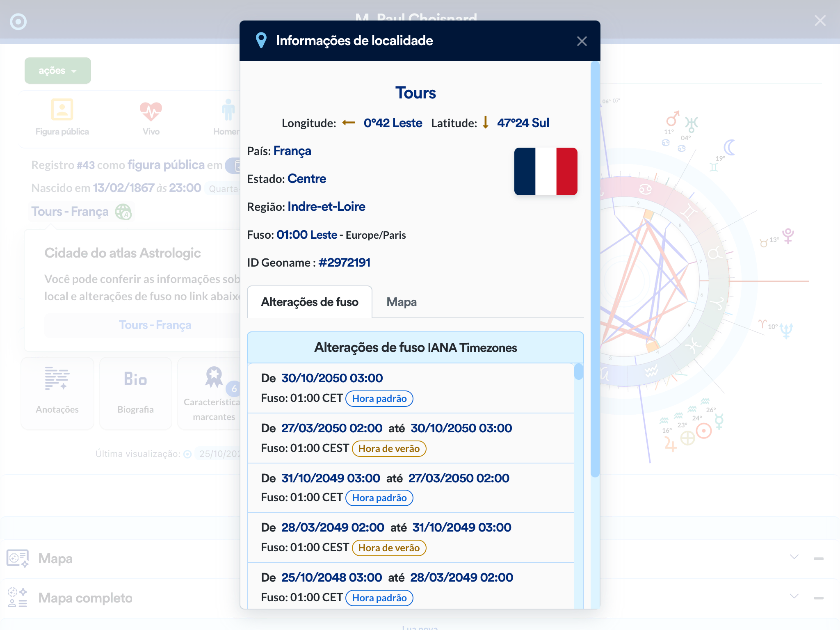
Task: Click the 47°24 Sul latitude value
Action: coord(523,123)
